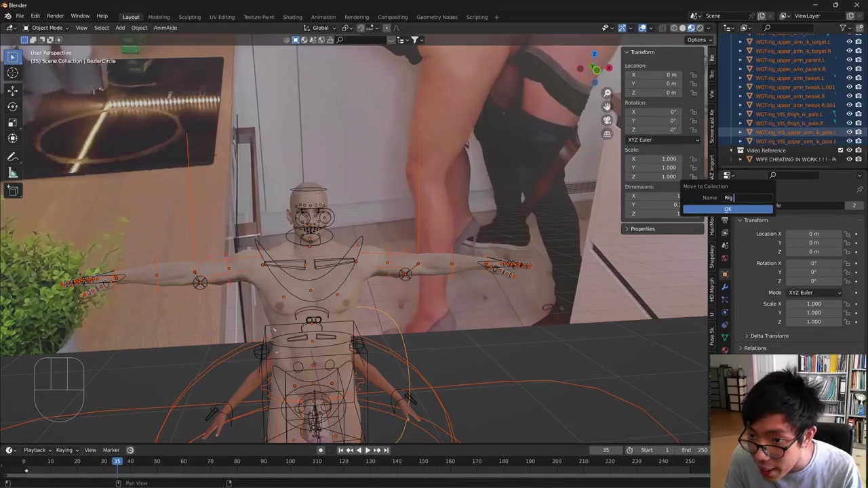The height and width of the screenshot is (488, 868).
Task: Hide WGT-rig_upper_arm_tweak.L using its eye icon
Action: tap(849, 78)
